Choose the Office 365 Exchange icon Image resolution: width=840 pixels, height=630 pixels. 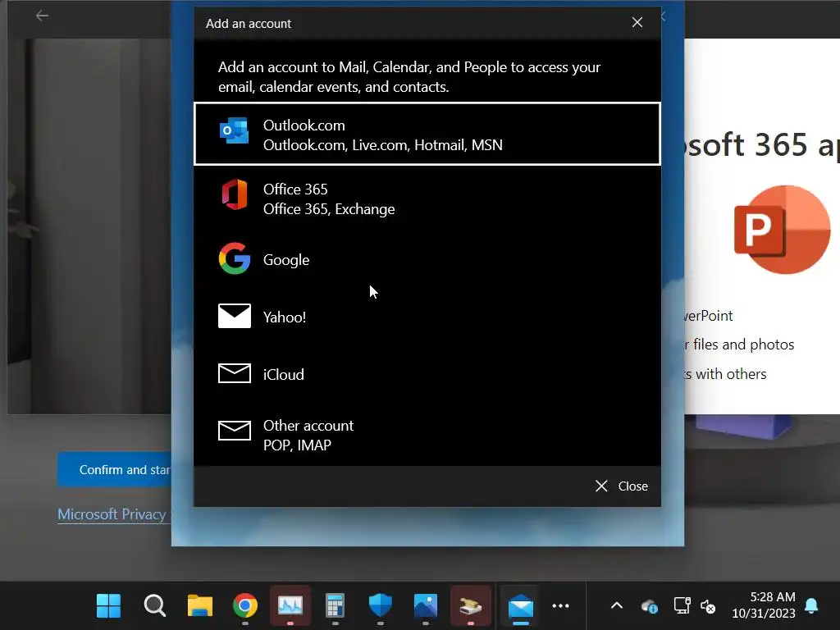point(235,194)
